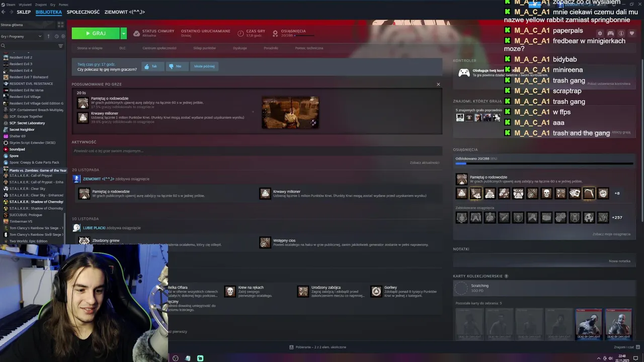The image size is (644, 362).
Task: Click Nie thumbs down button
Action: [x=177, y=66]
